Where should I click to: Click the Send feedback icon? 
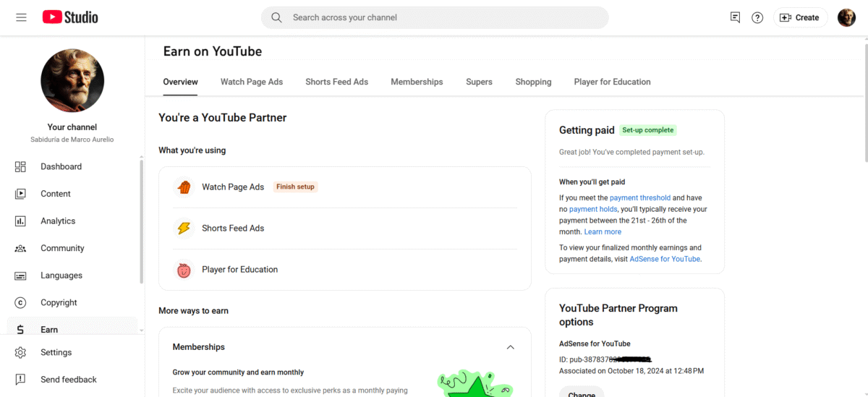[x=20, y=380]
